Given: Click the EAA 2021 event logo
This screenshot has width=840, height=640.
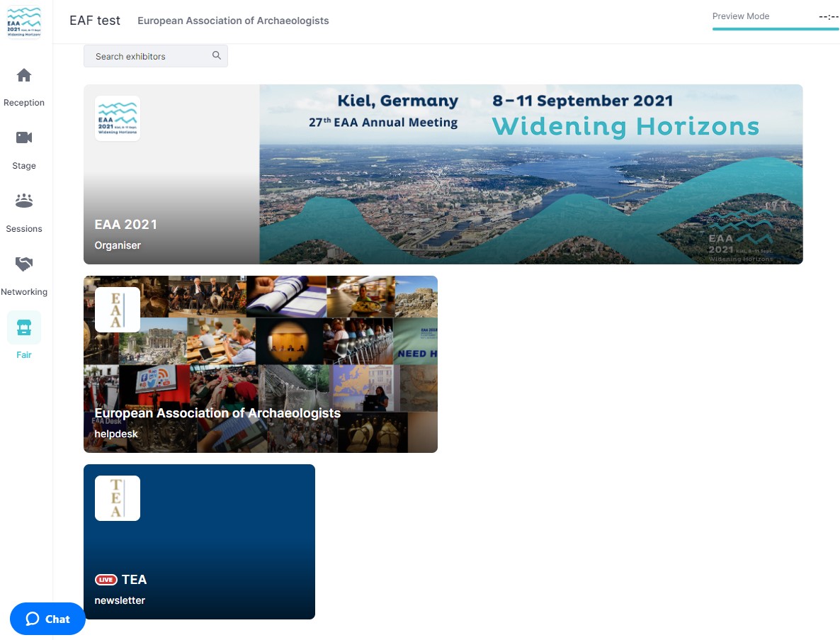Looking at the screenshot, I should [24, 22].
